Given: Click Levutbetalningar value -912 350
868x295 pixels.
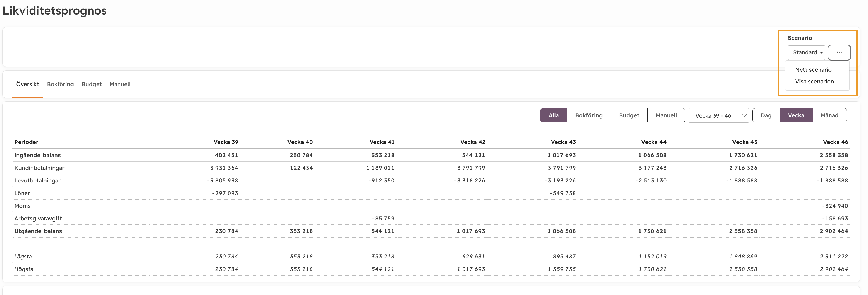Looking at the screenshot, I should pyautogui.click(x=381, y=181).
